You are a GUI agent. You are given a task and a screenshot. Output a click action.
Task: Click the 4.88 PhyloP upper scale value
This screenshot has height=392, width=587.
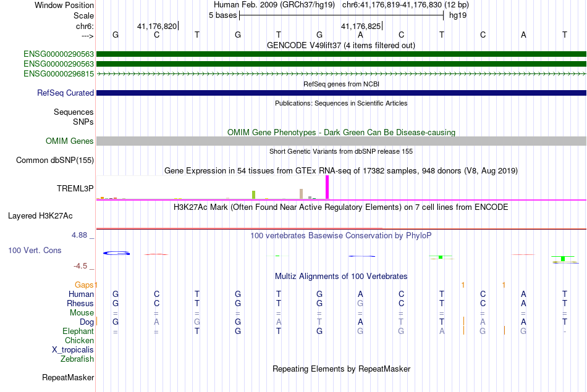pos(79,235)
